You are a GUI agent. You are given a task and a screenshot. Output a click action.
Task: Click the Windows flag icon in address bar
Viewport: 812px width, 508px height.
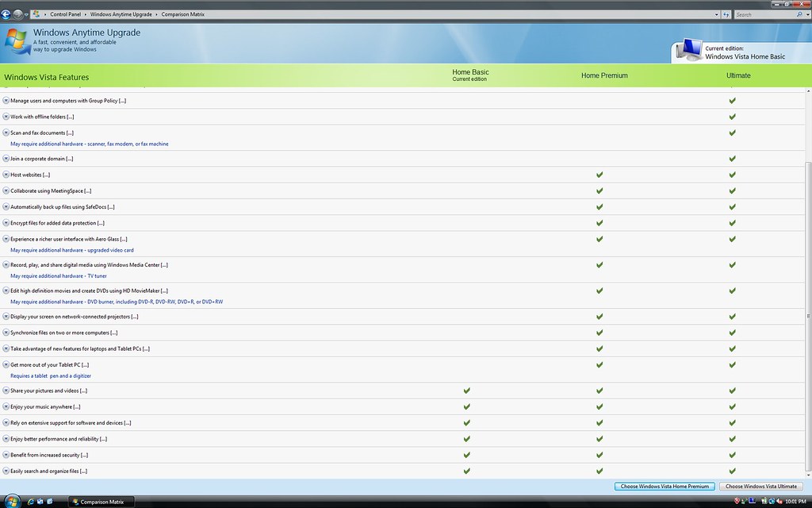coord(36,13)
